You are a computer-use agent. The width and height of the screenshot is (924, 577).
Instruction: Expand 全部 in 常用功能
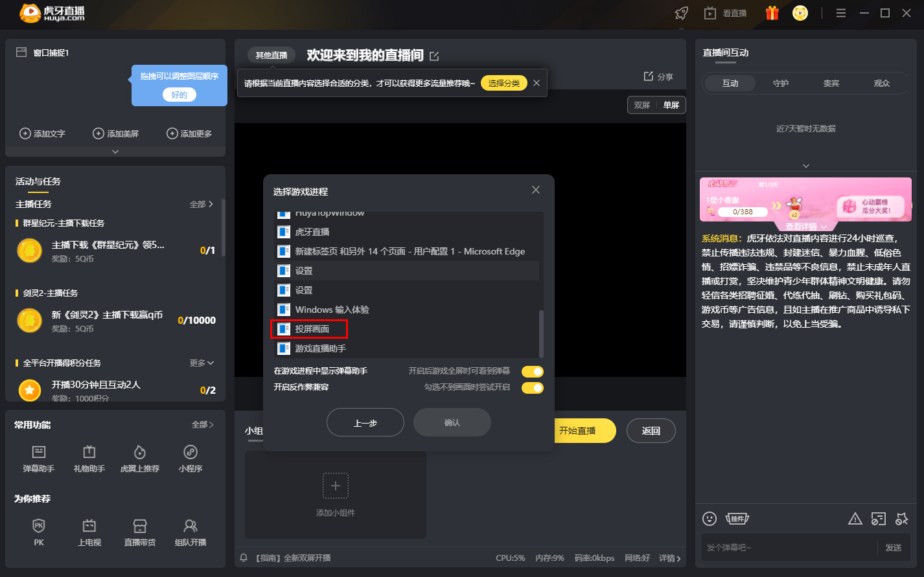[x=203, y=425]
